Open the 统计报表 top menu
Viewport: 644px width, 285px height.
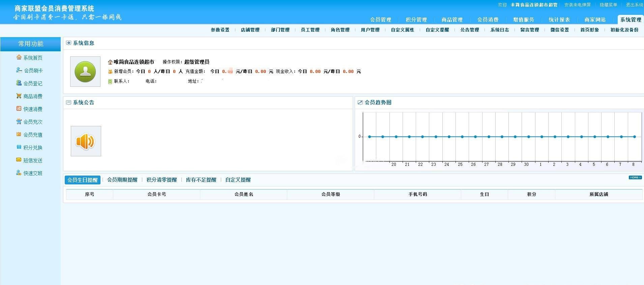coord(559,20)
